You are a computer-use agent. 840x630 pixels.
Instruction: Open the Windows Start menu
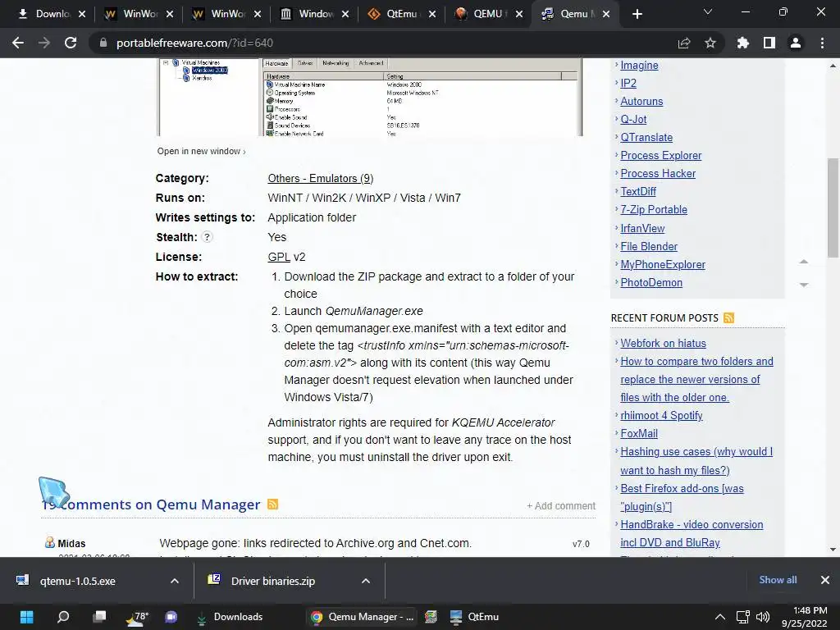pyautogui.click(x=26, y=617)
